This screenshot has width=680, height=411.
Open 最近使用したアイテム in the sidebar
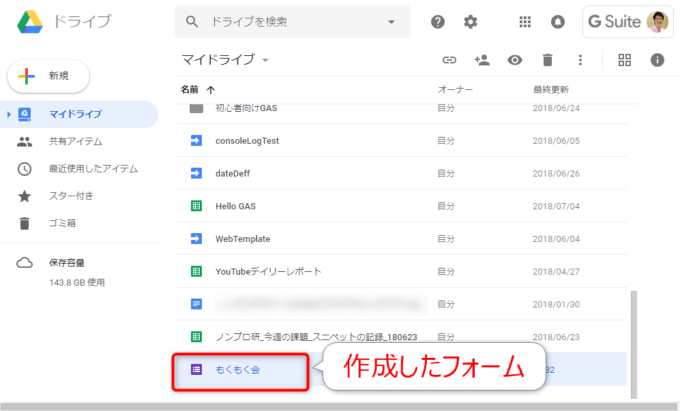pyautogui.click(x=93, y=169)
